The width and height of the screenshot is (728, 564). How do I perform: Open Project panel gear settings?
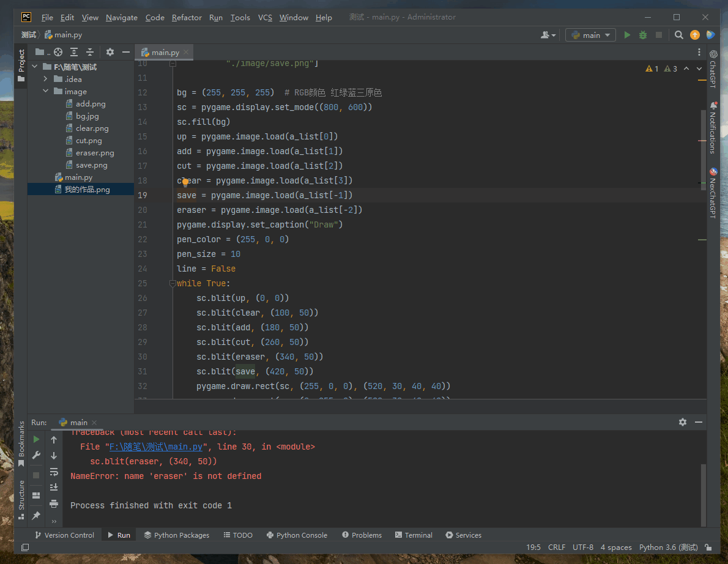(x=110, y=53)
